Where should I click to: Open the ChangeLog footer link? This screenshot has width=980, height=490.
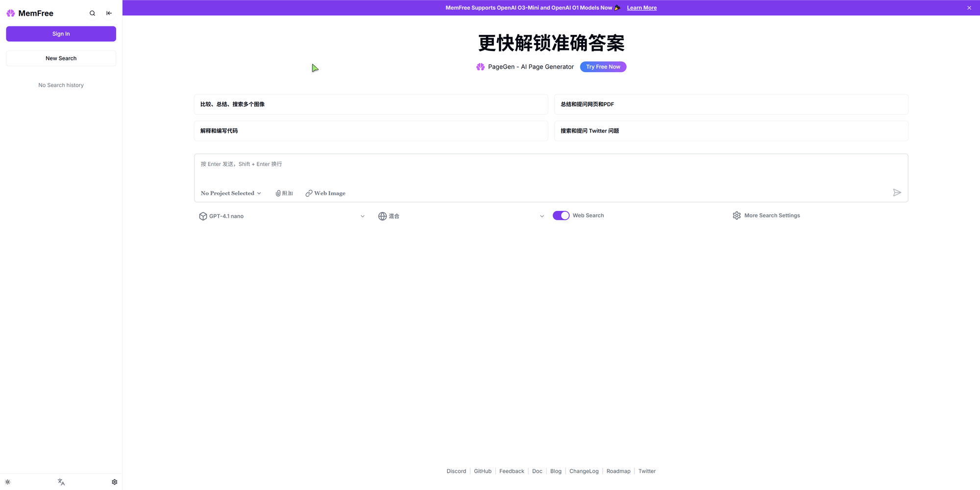pos(584,471)
